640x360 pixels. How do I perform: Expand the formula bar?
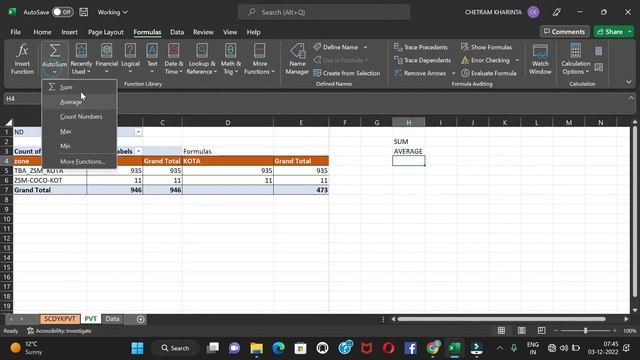(x=631, y=98)
